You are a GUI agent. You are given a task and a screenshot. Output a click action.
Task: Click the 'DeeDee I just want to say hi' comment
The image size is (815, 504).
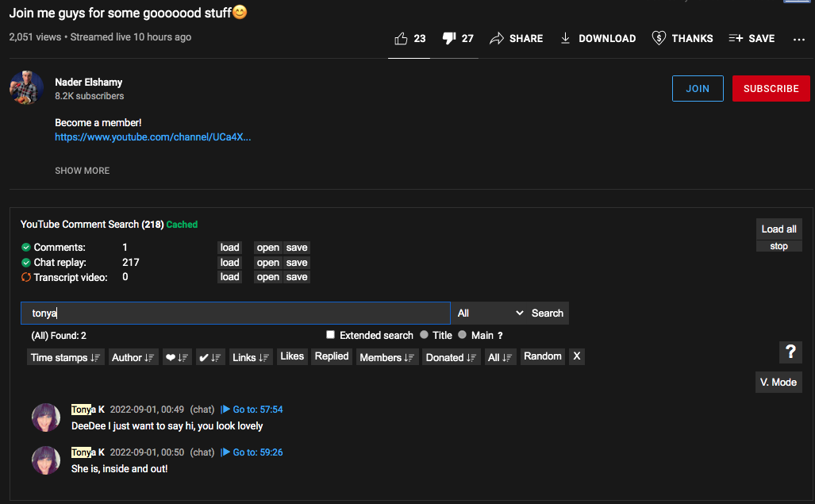[x=167, y=426]
